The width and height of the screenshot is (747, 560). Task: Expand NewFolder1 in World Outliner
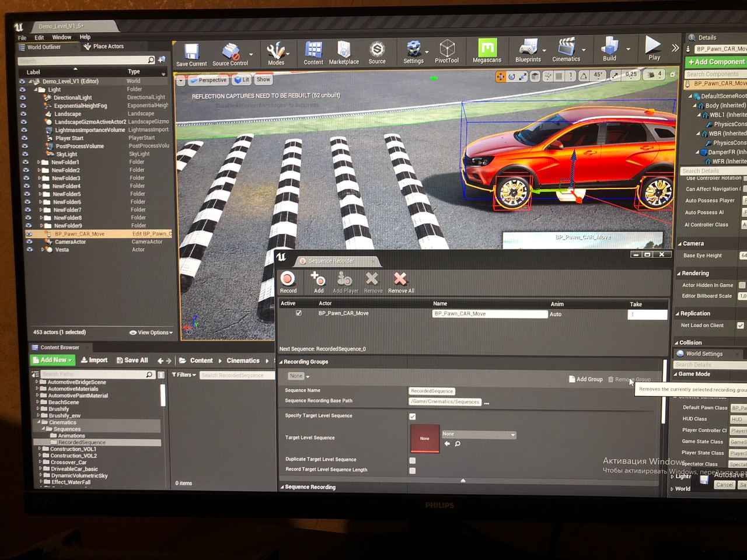click(39, 162)
